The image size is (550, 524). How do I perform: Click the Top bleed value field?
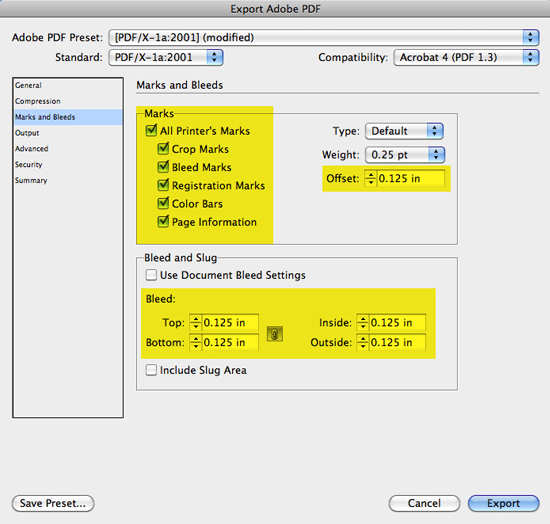(x=230, y=323)
